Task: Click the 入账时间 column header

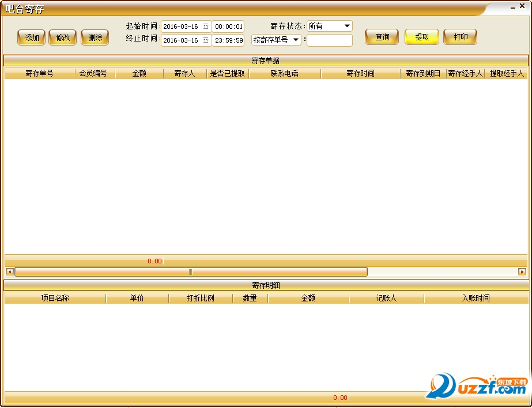Action: tap(476, 298)
